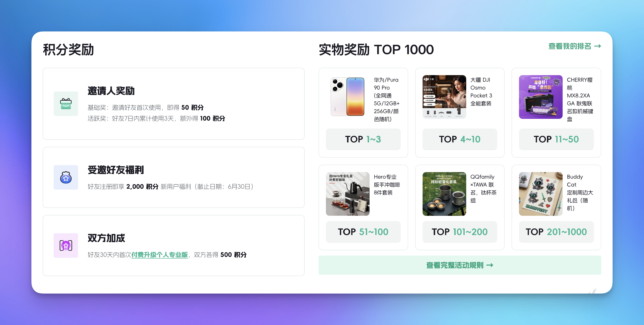Image resolution: width=644 pixels, height=325 pixels.
Task: Open the CHERRY keyboard thumbnail
Action: click(541, 97)
